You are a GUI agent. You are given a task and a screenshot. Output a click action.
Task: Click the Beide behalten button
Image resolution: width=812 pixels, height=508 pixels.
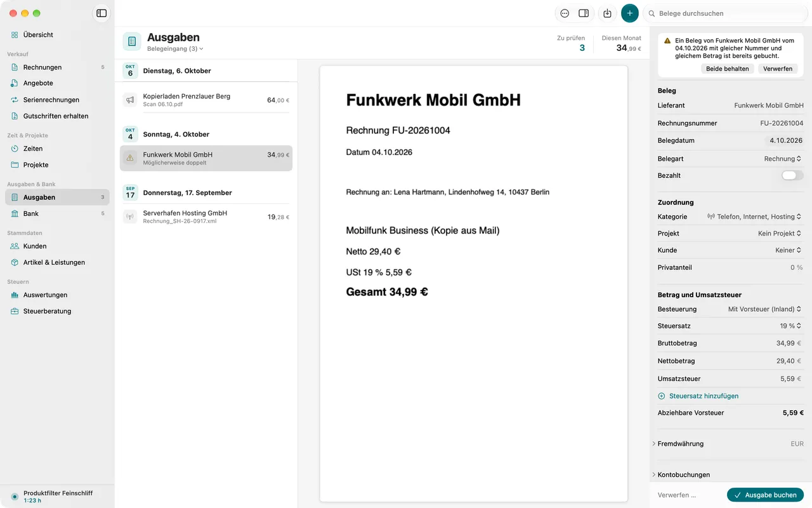(728, 69)
